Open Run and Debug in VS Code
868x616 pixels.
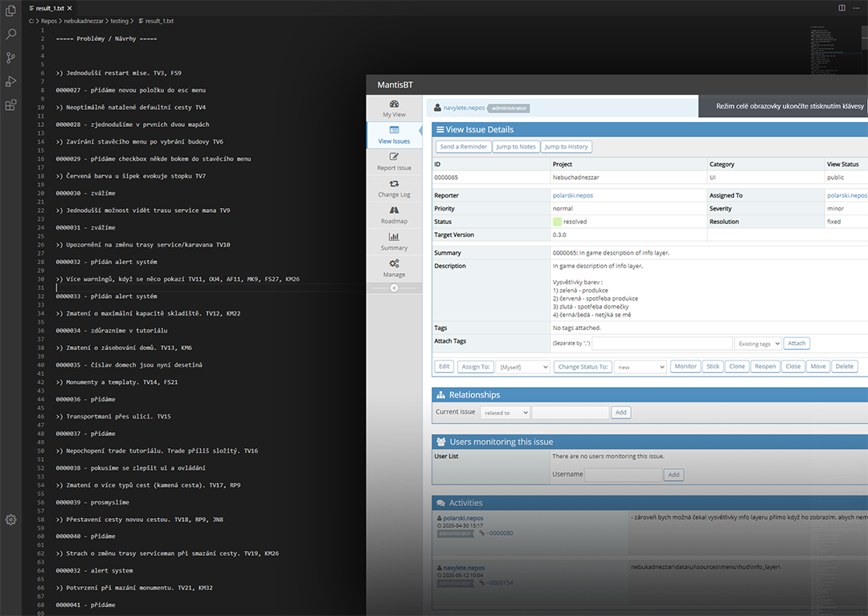click(x=10, y=81)
